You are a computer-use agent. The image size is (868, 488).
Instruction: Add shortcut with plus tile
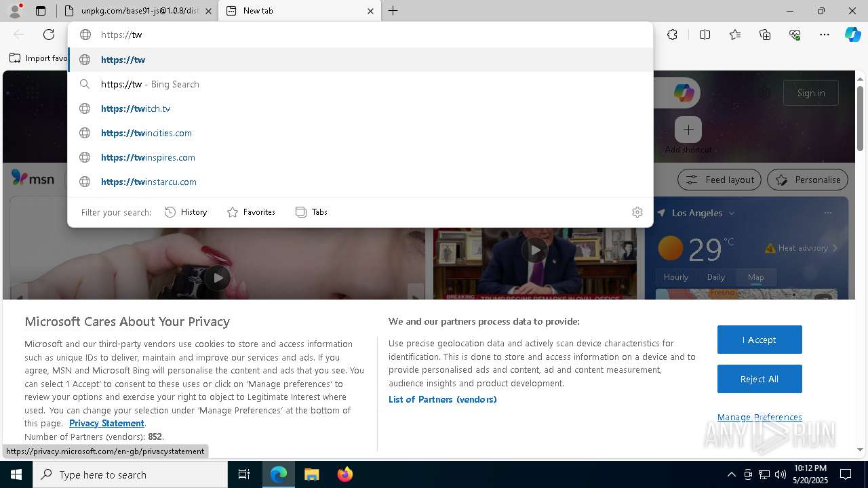tap(688, 129)
